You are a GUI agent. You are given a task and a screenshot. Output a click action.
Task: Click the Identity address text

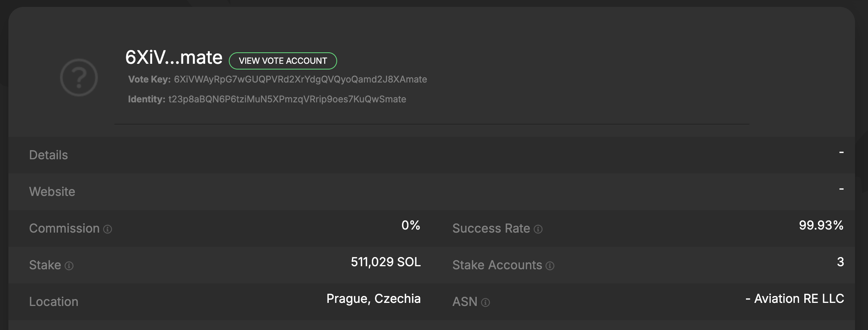287,99
